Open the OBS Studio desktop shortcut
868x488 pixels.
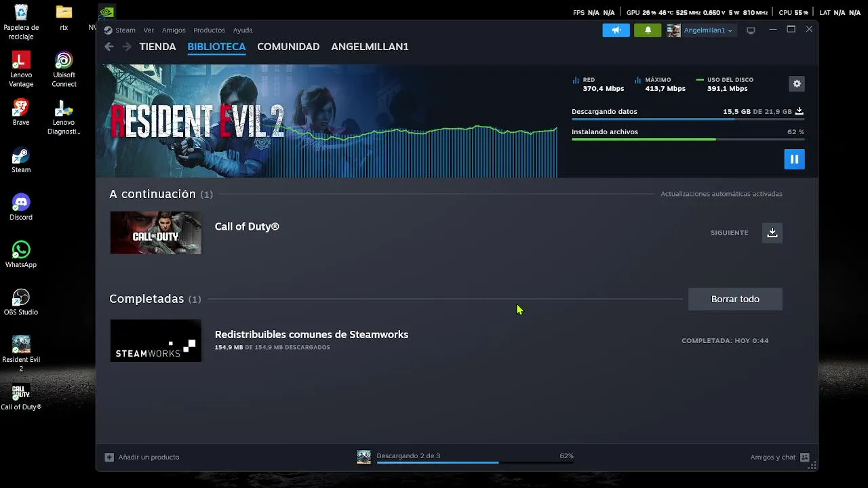21,302
